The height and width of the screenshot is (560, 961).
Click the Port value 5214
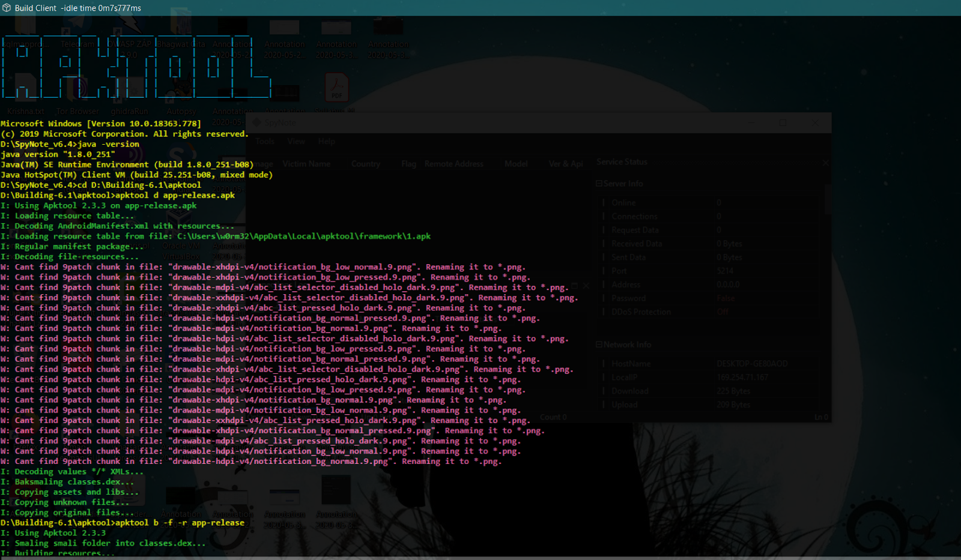click(x=725, y=271)
